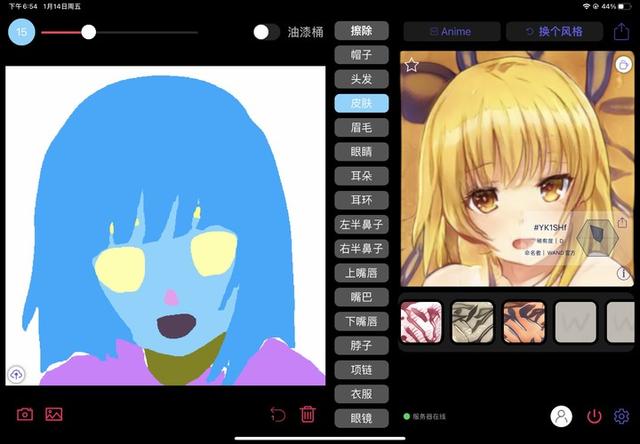Viewport: 640px width, 444px height.
Task: Pick the first style thumbnail in the strip
Action: tap(421, 322)
